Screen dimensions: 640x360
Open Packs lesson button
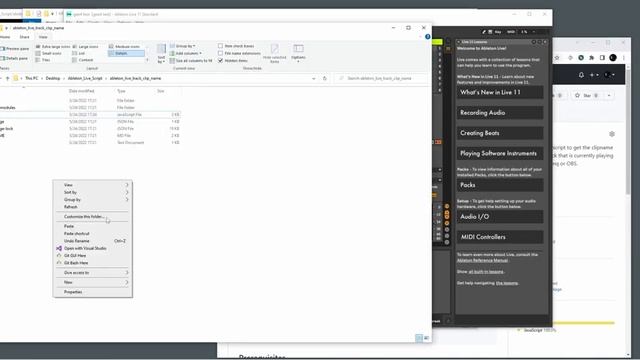(500, 185)
